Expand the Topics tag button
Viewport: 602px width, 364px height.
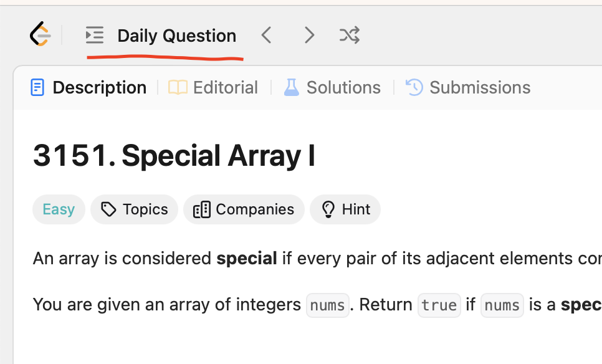[x=135, y=209]
